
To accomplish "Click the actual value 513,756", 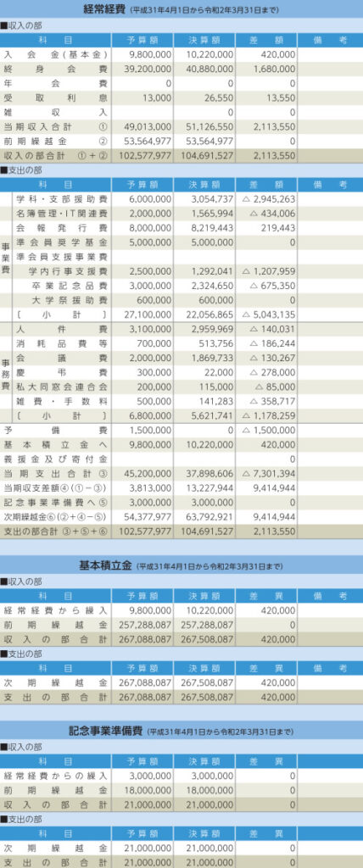I will [216, 344].
